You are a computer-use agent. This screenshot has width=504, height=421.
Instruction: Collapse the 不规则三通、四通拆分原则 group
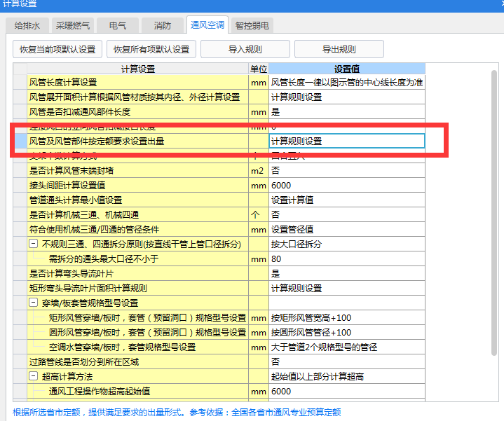[x=33, y=244]
